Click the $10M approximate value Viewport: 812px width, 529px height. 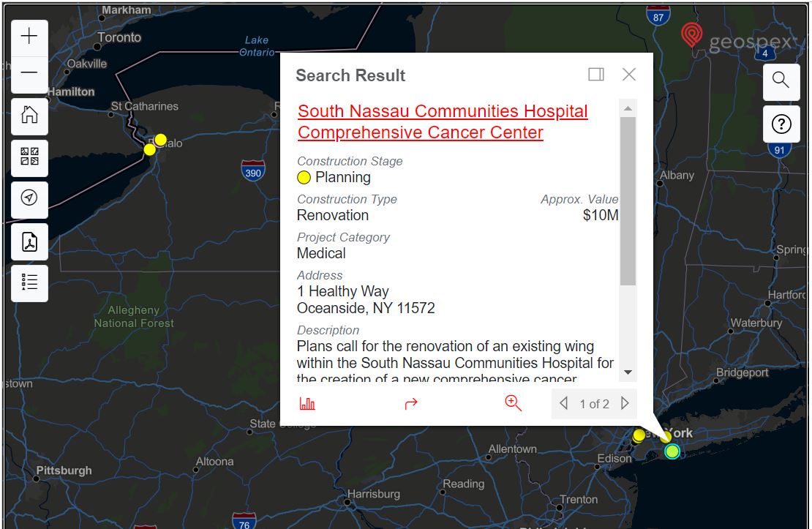click(x=601, y=215)
